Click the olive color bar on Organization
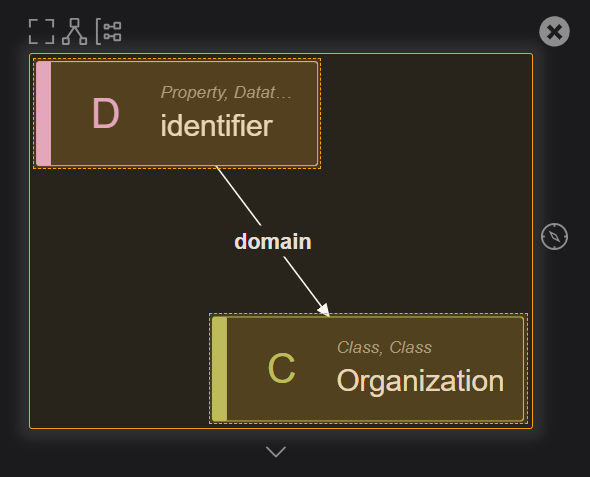Viewport: 590px width, 477px height. tap(220, 369)
